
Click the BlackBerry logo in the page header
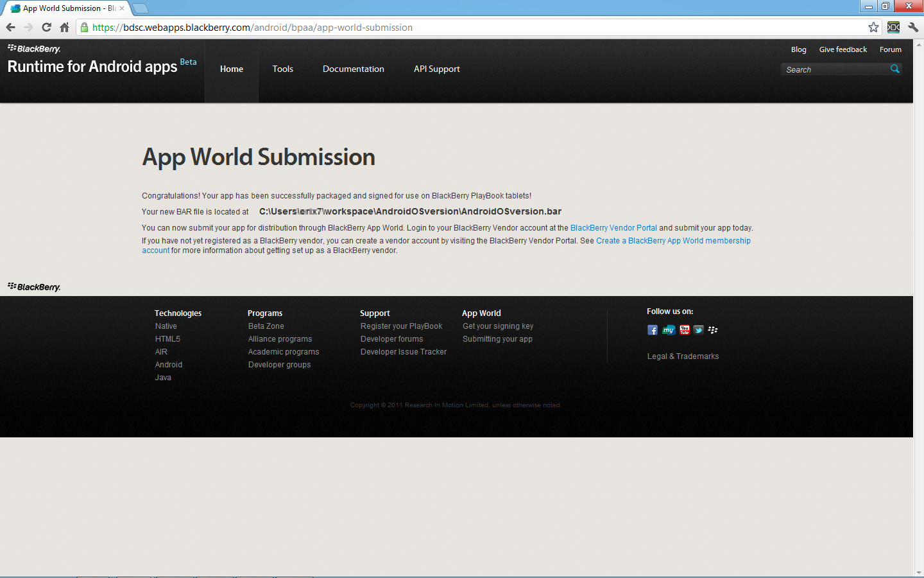[34, 49]
